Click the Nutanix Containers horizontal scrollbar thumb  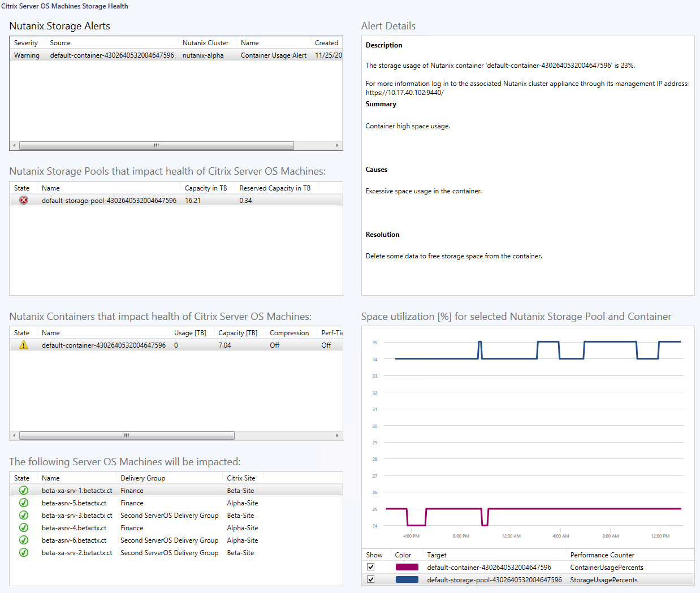[x=127, y=435]
